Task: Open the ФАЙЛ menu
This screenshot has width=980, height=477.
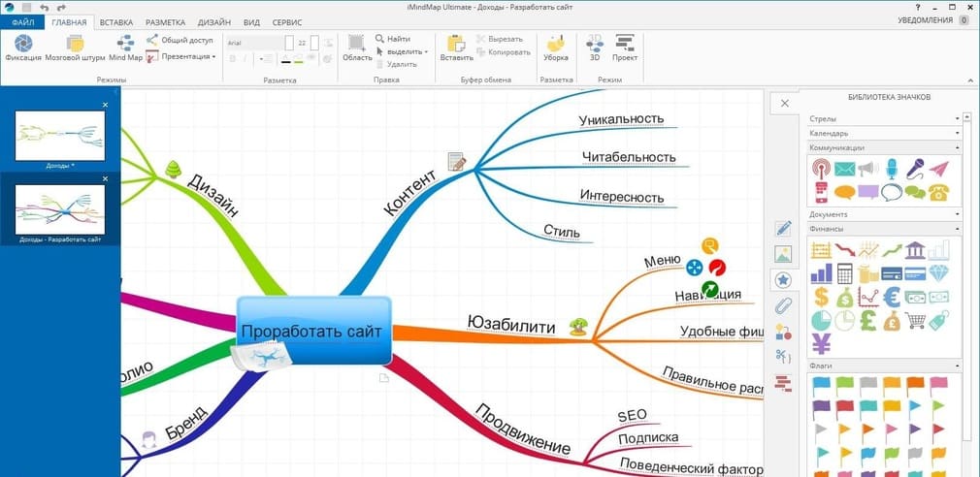Action: point(22,22)
